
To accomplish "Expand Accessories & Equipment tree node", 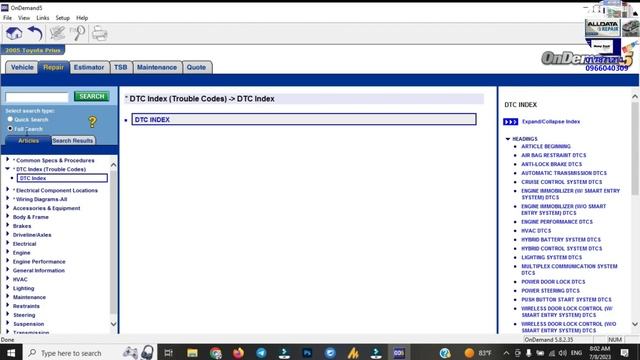I will 8,208.
